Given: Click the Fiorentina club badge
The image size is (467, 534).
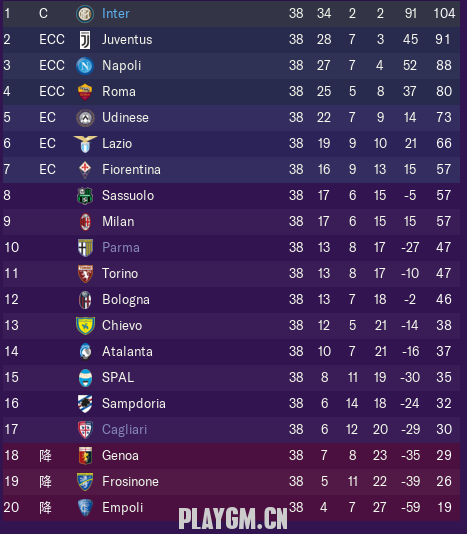Looking at the screenshot, I should pos(85,170).
